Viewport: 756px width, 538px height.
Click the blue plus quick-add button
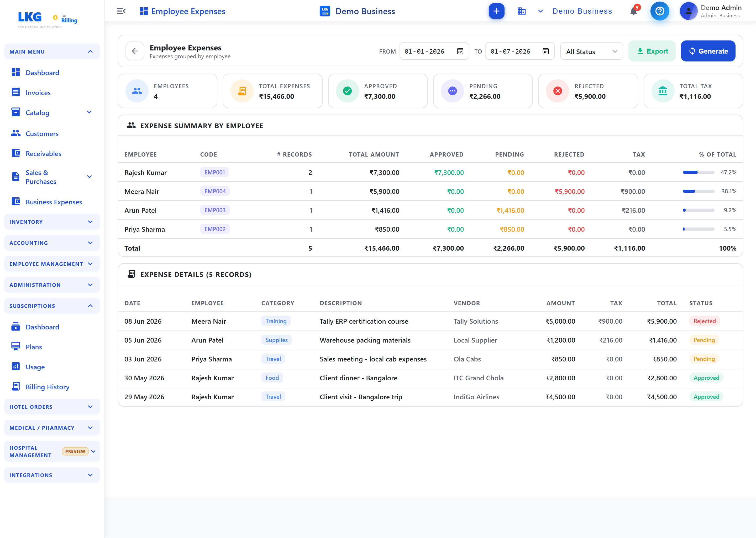coord(496,11)
